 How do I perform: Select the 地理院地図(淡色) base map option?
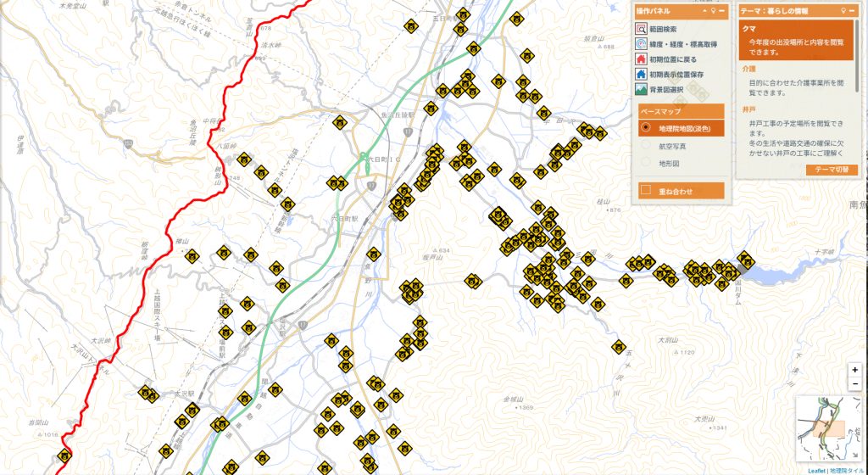point(646,128)
